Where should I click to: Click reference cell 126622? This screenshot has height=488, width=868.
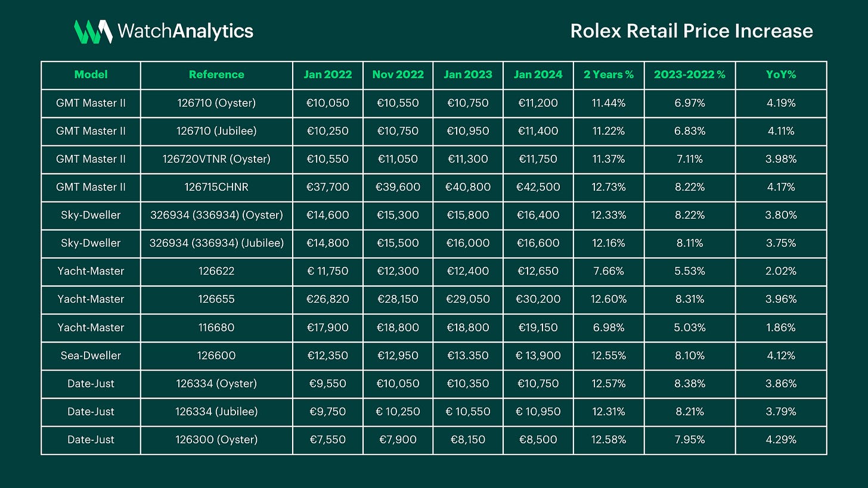coord(216,271)
